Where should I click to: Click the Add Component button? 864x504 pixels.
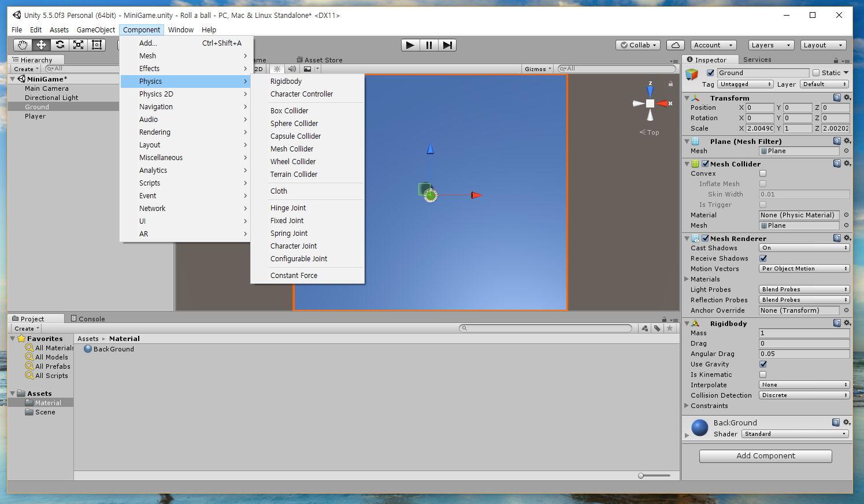tap(765, 455)
